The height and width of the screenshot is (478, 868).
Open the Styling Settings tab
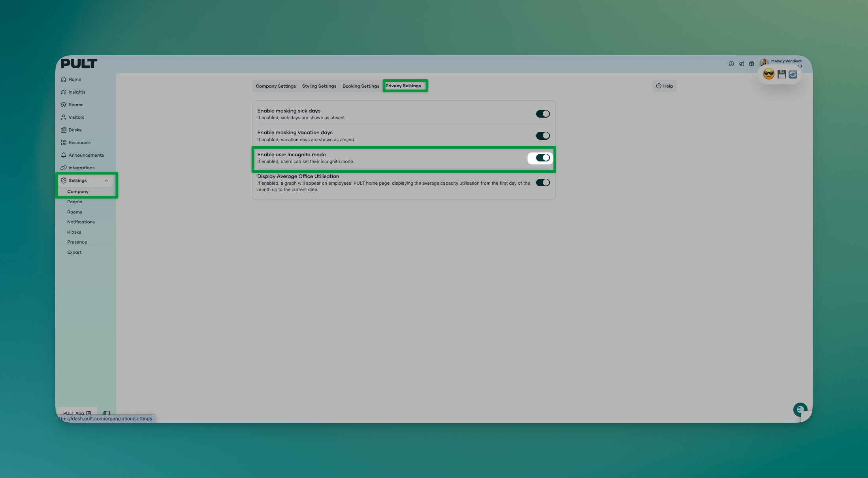(x=319, y=86)
